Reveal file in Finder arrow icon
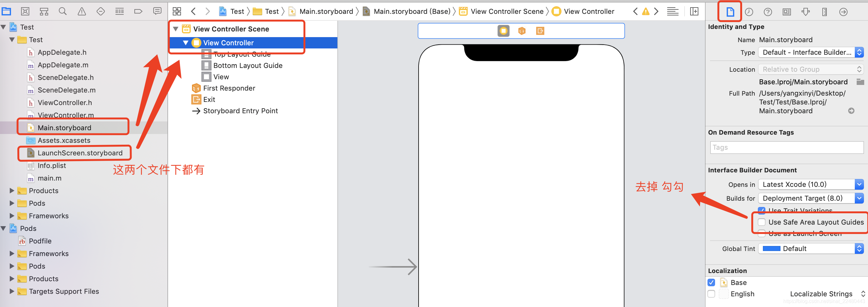Screen dimensions: 868x307 click(x=851, y=111)
